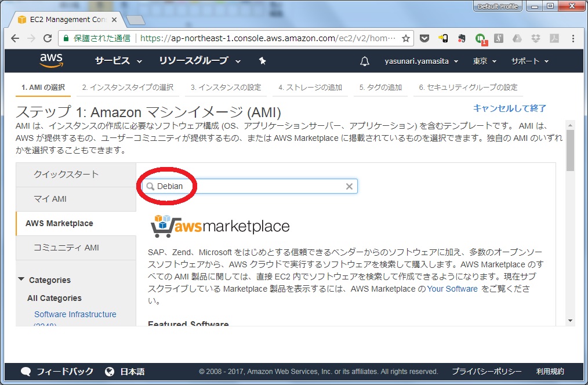Click the browser address bar URL

268,38
